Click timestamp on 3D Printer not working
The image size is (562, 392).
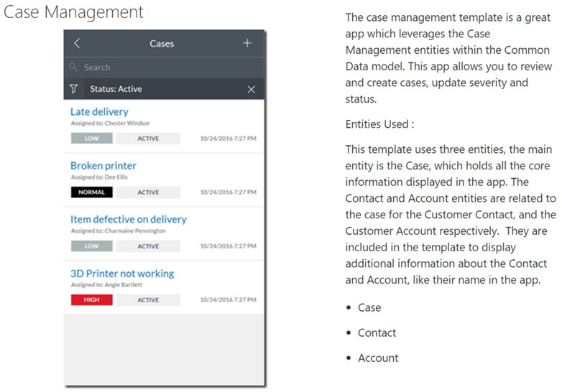click(228, 300)
